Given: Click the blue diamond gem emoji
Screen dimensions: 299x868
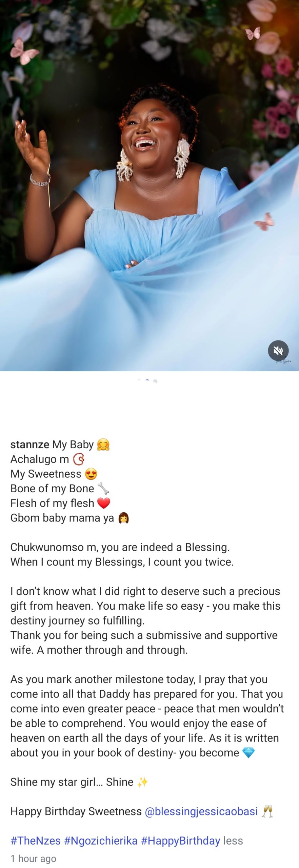Looking at the screenshot, I should pos(248,753).
